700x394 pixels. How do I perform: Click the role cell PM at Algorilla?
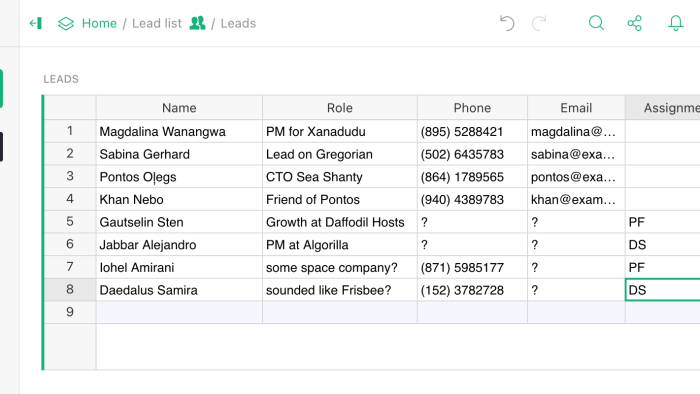click(340, 245)
